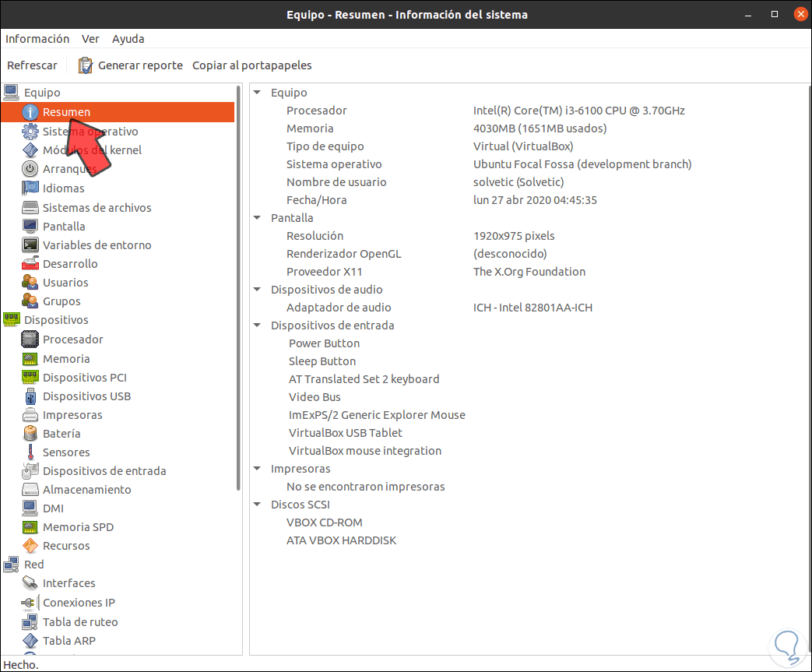Collapse the Discos SCSI section
812x672 pixels.
[257, 505]
